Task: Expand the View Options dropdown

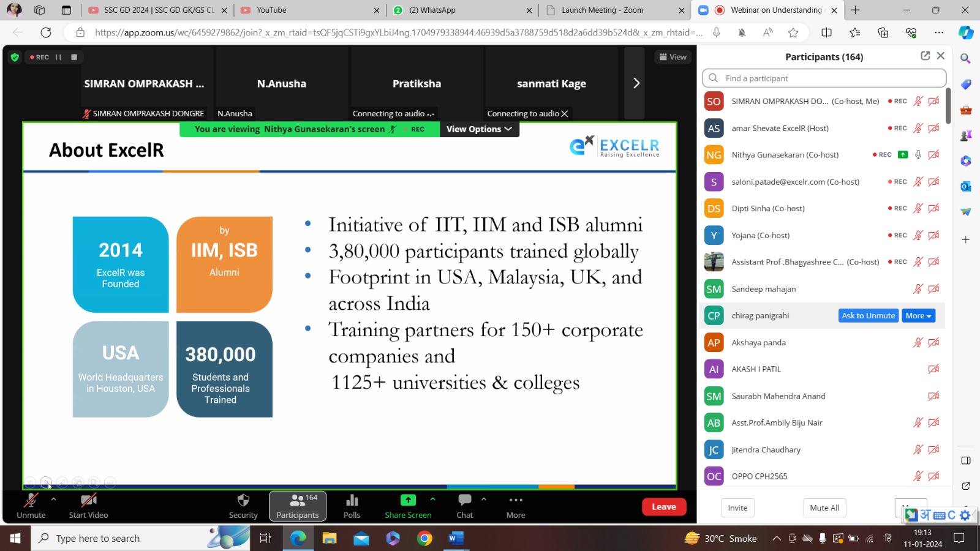Action: point(479,129)
